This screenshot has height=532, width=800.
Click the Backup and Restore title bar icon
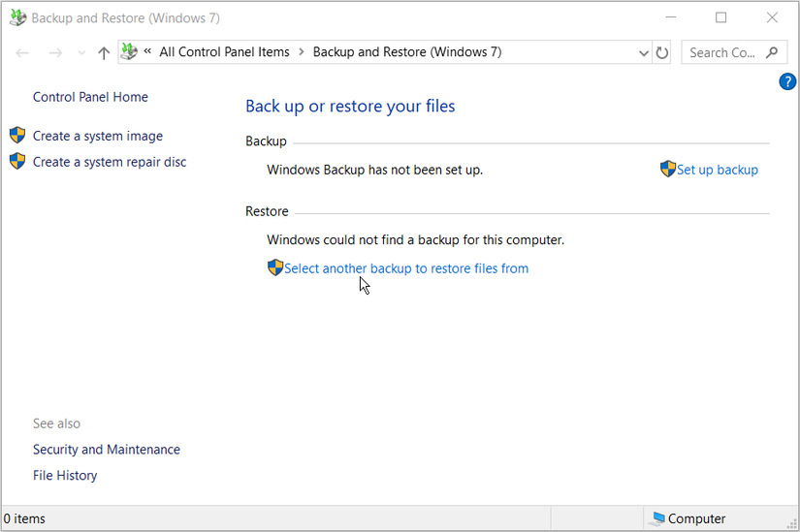pyautogui.click(x=17, y=17)
